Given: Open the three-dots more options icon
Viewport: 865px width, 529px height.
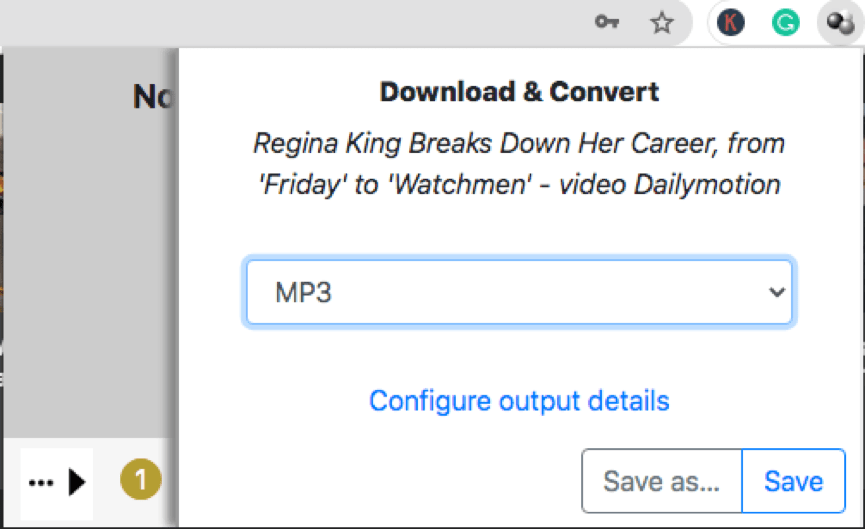Looking at the screenshot, I should [x=41, y=483].
